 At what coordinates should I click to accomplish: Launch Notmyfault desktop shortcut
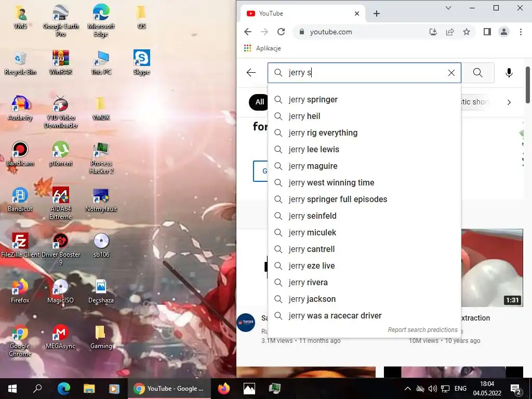pos(101,200)
